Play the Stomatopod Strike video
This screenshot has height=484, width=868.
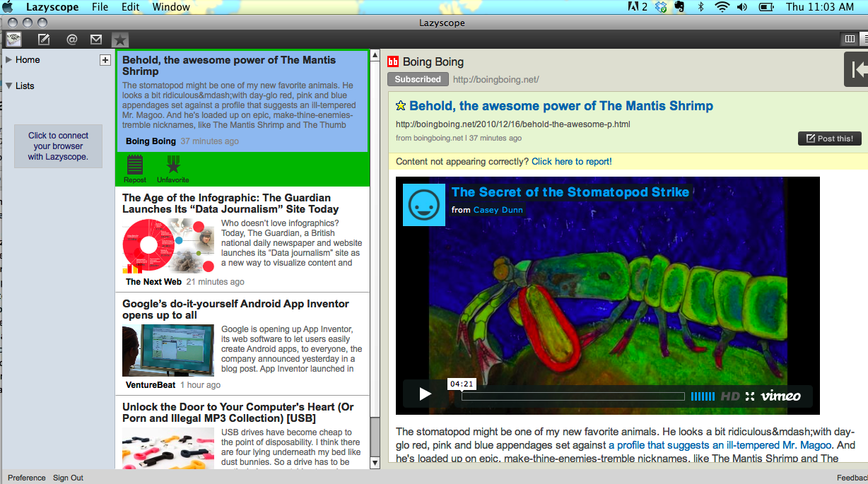click(x=425, y=394)
